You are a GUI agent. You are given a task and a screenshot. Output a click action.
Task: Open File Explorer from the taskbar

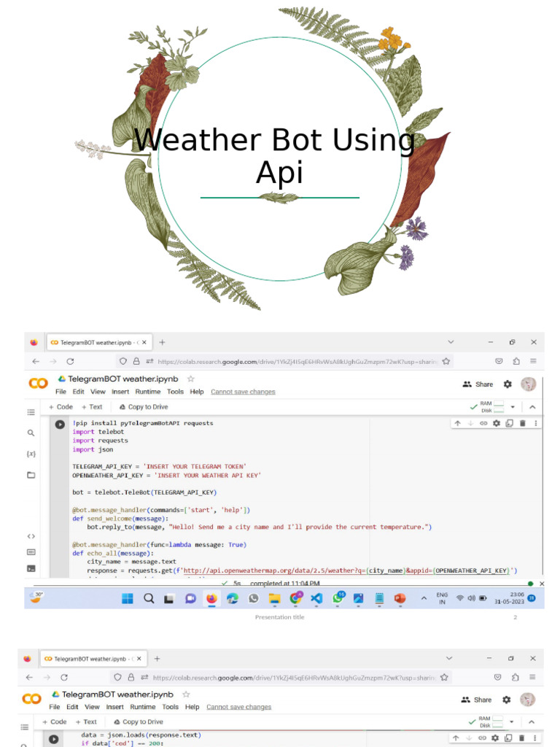point(274,598)
